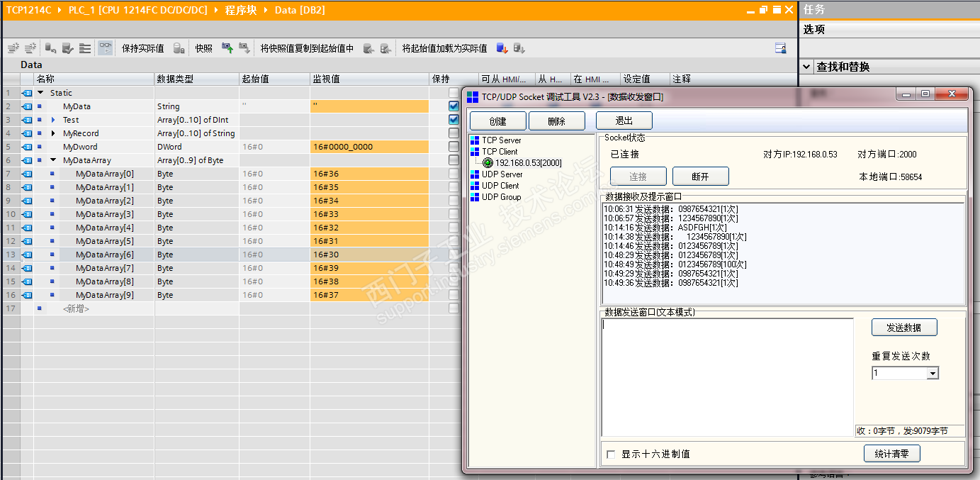Screen dimensions: 980x480
Task: Click the camera snapshot icon with green arrow
Action: (x=227, y=48)
